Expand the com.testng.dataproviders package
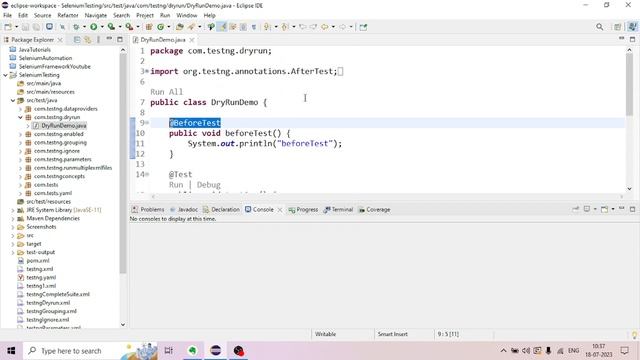 [20, 109]
